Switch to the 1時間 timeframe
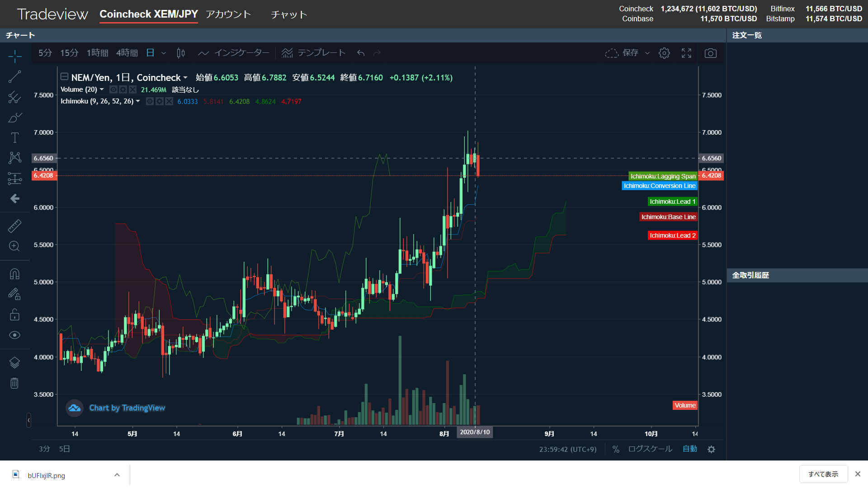The width and height of the screenshot is (868, 488). coord(97,53)
